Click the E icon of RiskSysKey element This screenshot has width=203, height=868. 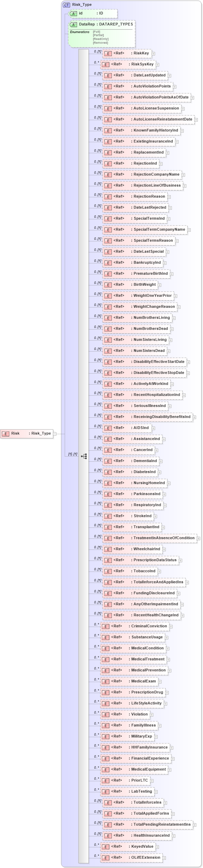(106, 65)
